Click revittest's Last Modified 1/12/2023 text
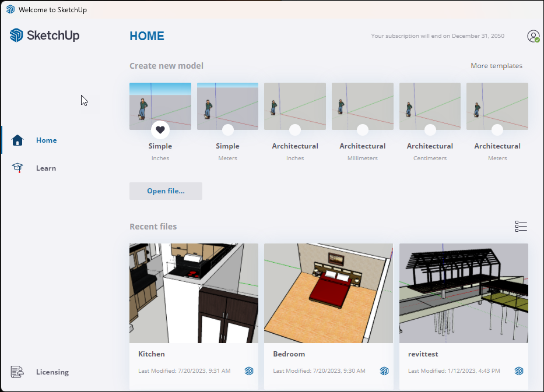Viewport: 544px width, 392px height. [454, 371]
